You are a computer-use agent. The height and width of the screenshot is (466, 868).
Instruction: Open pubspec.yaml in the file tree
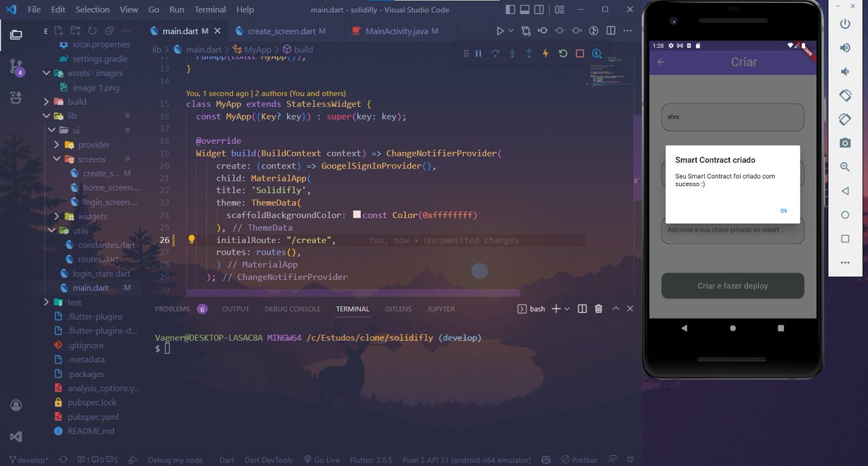pyautogui.click(x=93, y=417)
